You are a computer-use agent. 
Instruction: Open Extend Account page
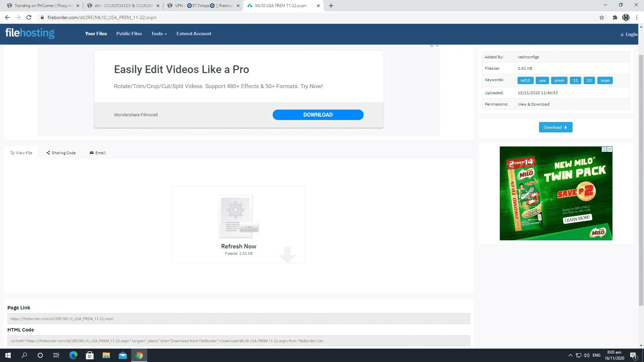(194, 34)
